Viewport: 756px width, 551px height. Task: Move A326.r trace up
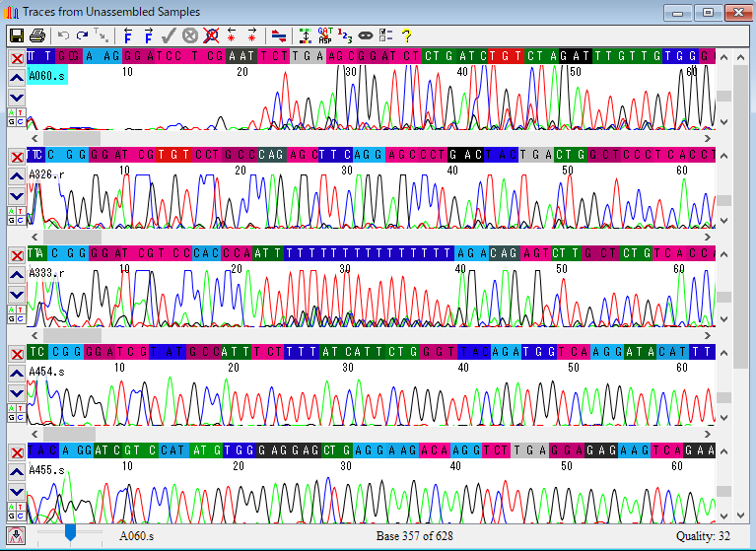pyautogui.click(x=17, y=176)
